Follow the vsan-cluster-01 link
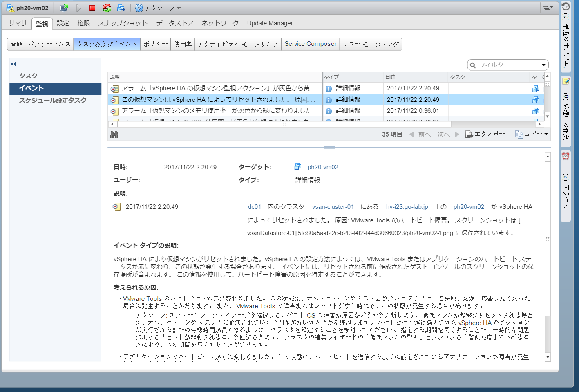 tap(333, 207)
